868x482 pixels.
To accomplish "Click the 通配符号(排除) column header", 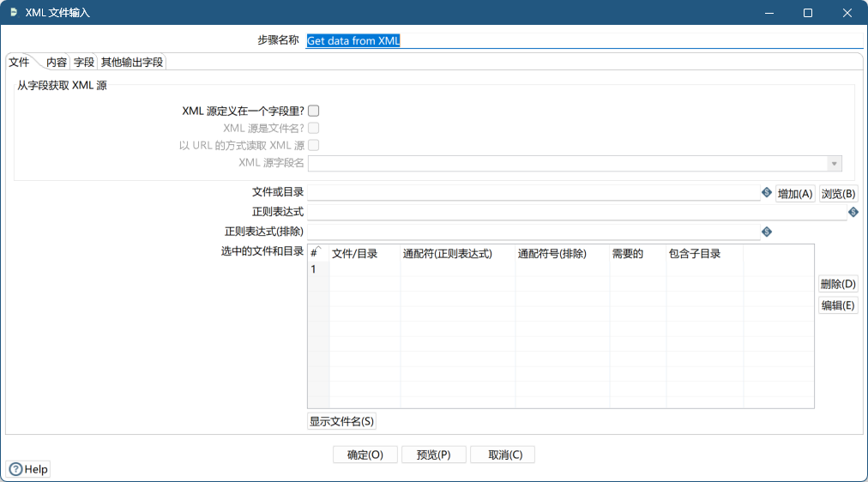I will click(562, 254).
